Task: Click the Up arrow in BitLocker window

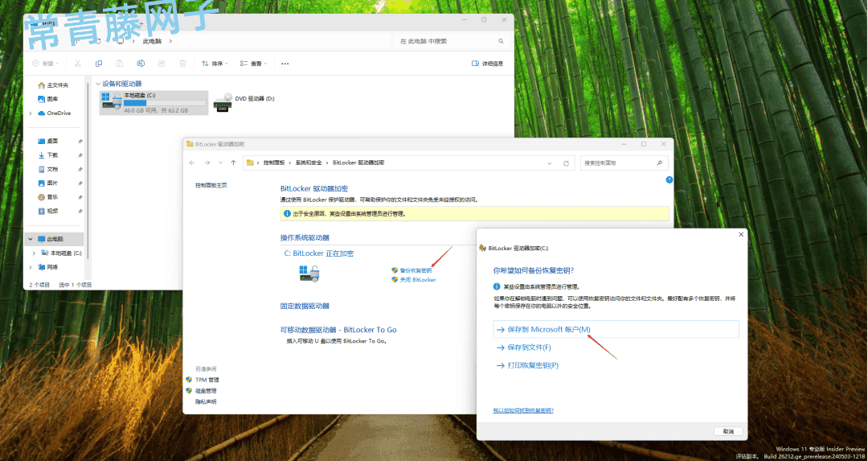Action: (233, 163)
